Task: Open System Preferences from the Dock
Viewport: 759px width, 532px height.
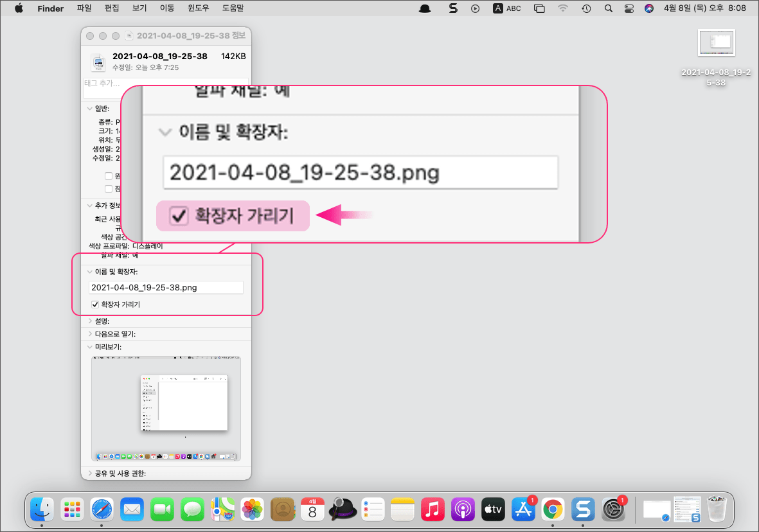Action: tap(612, 509)
